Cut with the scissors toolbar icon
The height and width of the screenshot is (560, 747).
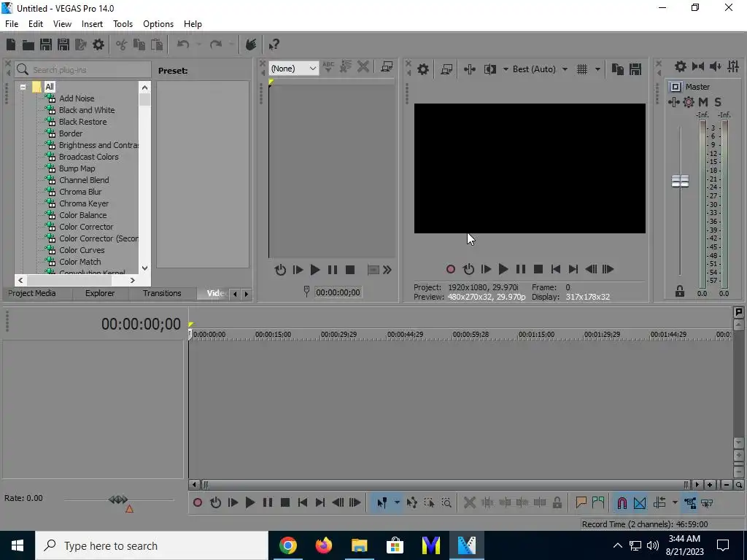tap(122, 44)
